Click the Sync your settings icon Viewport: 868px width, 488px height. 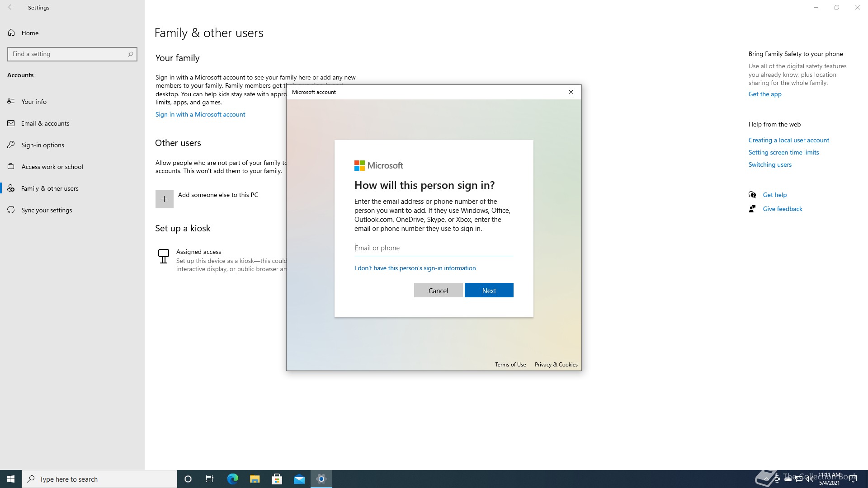11,210
